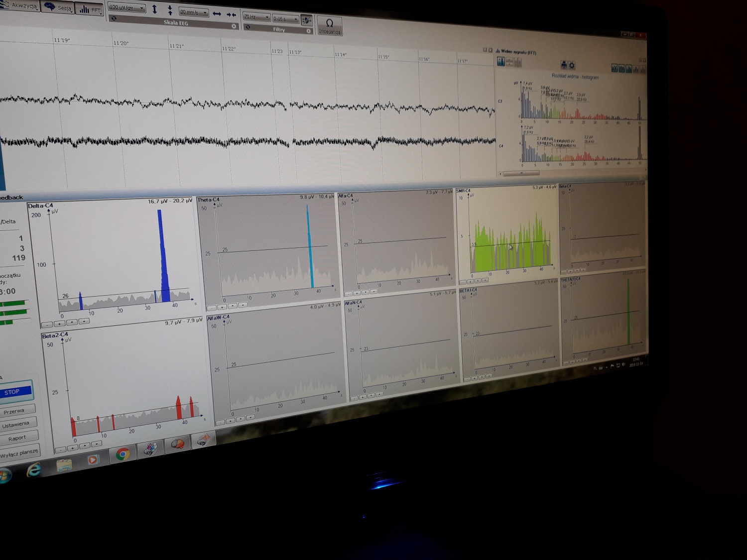Viewport: 747px width, 560px height.
Task: Click Beta2-C4 threshold line at 8
Action: [x=134, y=411]
